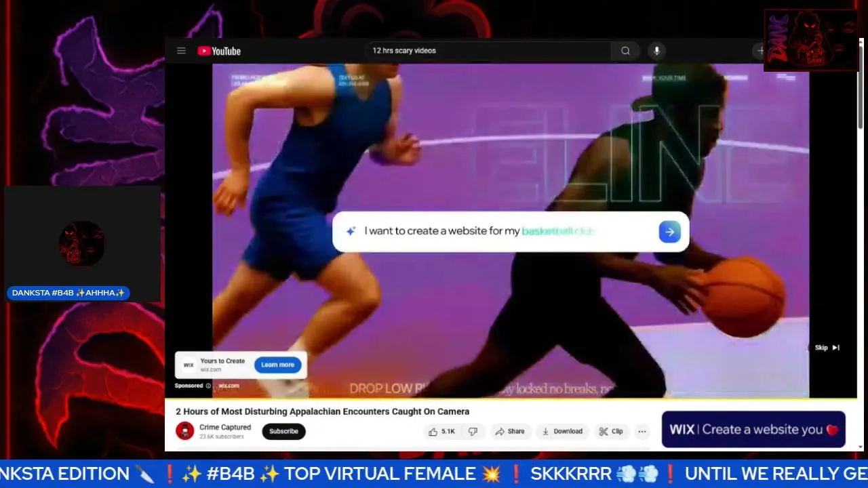The width and height of the screenshot is (868, 488).
Task: Share the video
Action: tap(510, 431)
